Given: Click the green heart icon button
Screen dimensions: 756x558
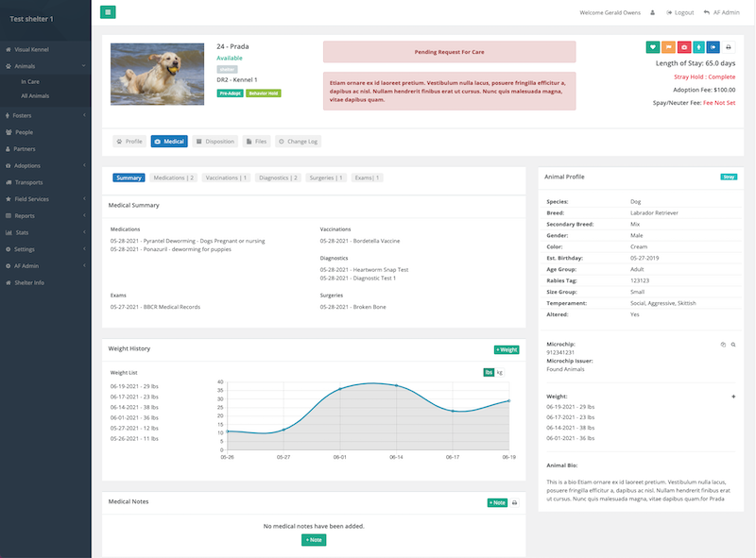Looking at the screenshot, I should (x=652, y=46).
